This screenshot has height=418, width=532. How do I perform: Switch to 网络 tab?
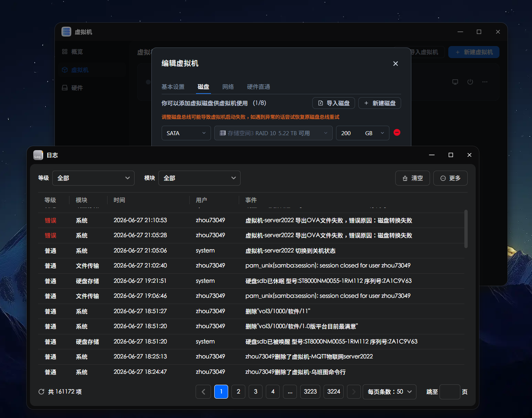(228, 87)
